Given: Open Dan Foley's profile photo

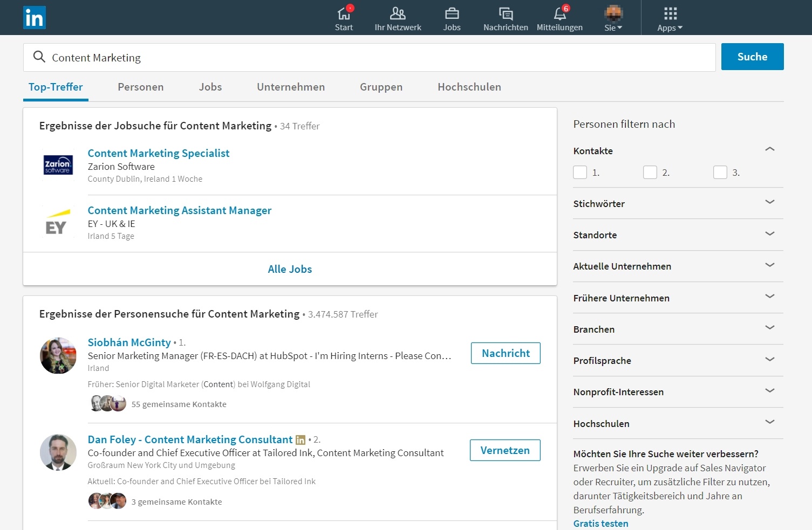Looking at the screenshot, I should [58, 452].
